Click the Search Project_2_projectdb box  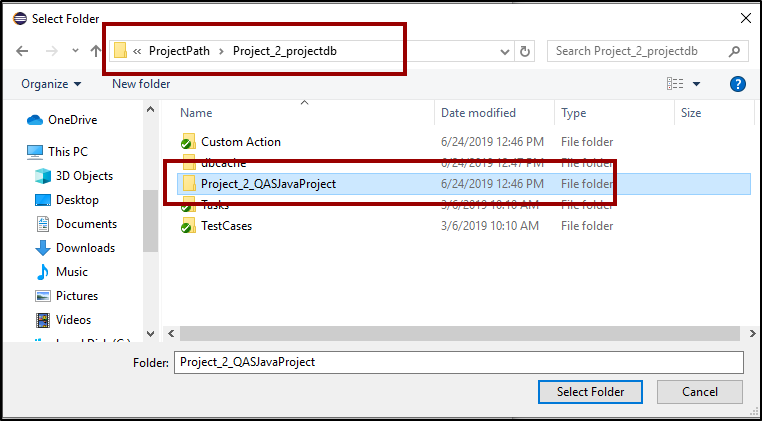tap(640, 51)
